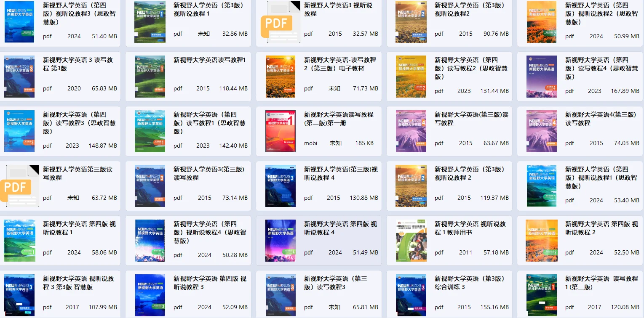This screenshot has width=644, height=318.
Task: Select the cover of the 综合训练 3 book
Action: coord(411,295)
